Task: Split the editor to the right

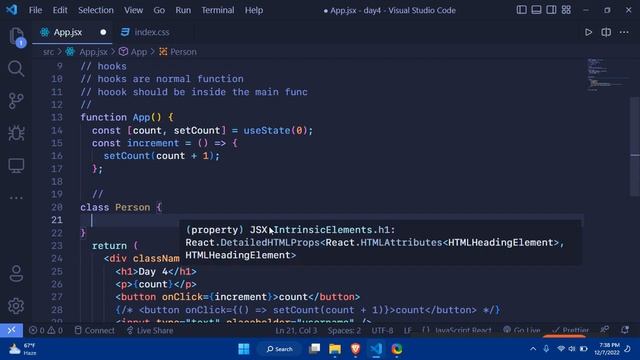Action: point(606,32)
